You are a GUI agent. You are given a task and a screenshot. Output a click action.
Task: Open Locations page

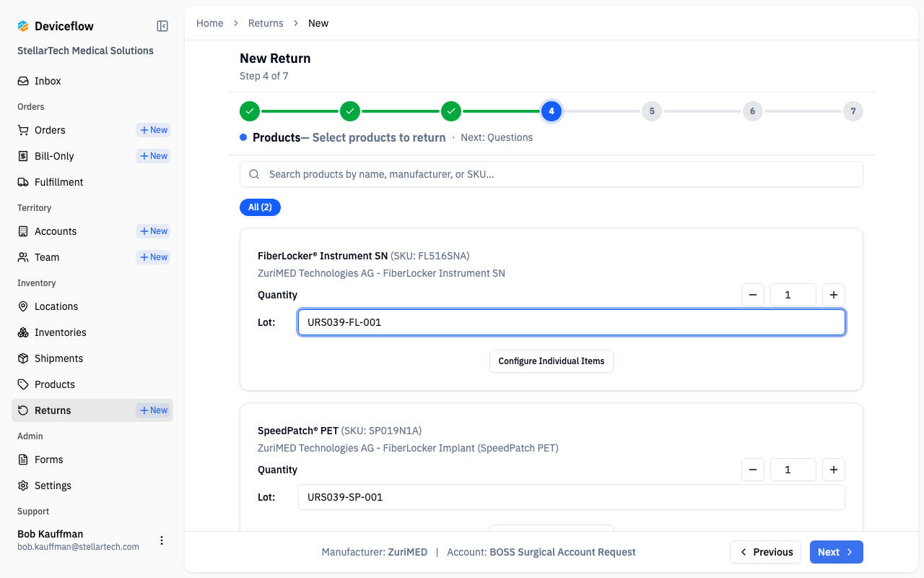coord(92,306)
